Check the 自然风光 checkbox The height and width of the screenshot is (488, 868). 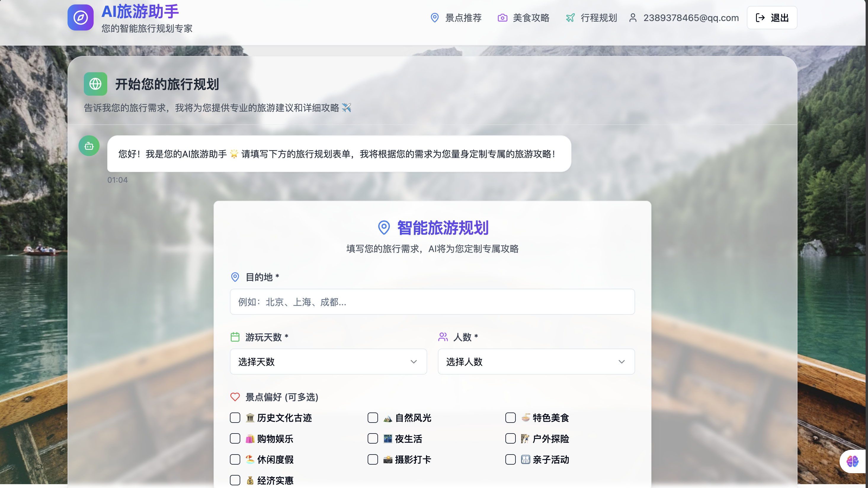(x=373, y=418)
